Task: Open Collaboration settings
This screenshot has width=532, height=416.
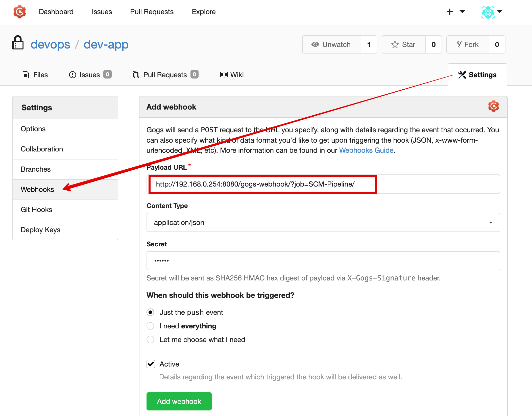Action: tap(65, 149)
